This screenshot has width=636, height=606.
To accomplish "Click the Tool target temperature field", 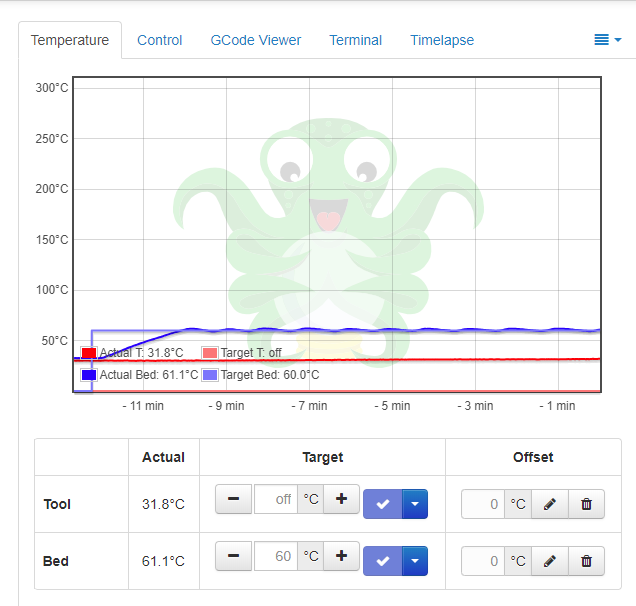I will (x=276, y=499).
